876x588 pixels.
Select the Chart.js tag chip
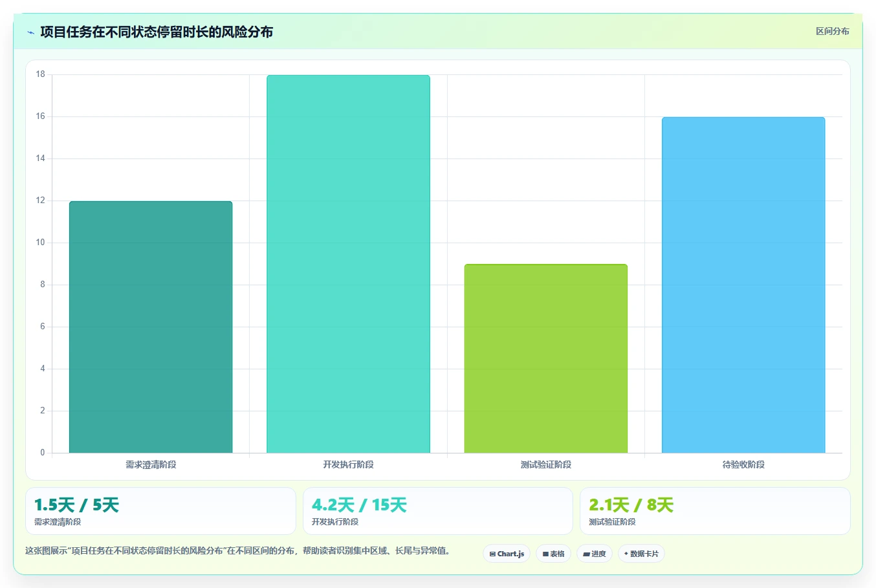(507, 554)
